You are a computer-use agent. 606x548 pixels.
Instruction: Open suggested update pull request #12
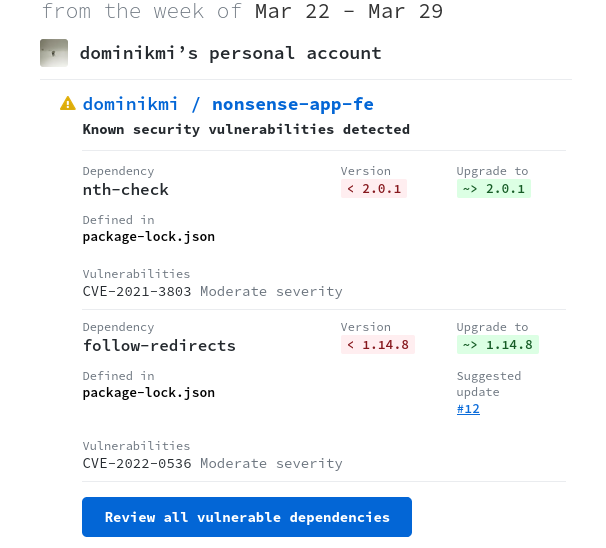coord(468,409)
